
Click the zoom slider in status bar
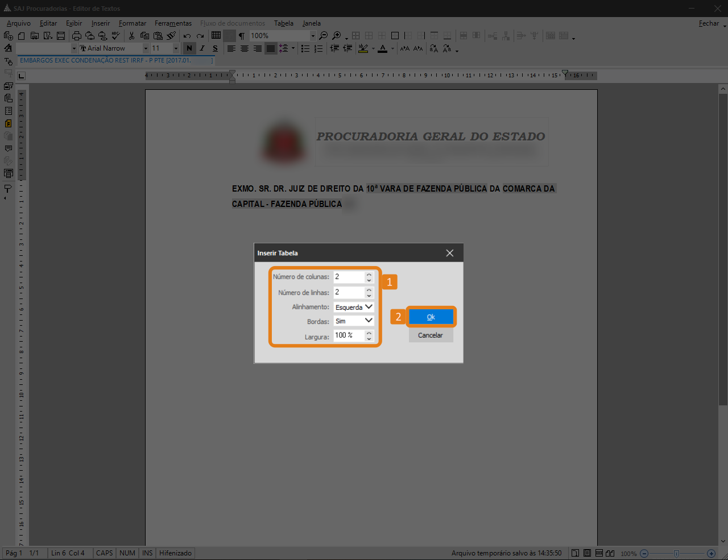pyautogui.click(x=676, y=553)
